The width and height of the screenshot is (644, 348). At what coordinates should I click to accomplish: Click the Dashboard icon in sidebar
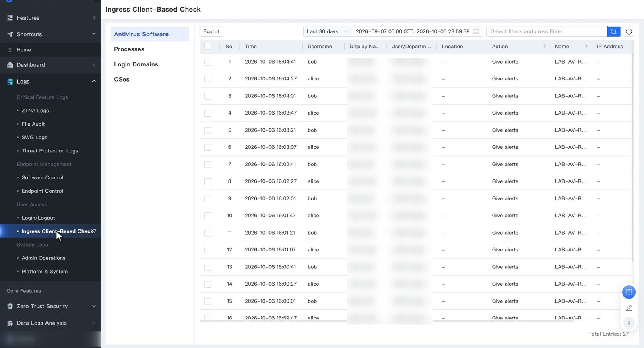coord(10,65)
